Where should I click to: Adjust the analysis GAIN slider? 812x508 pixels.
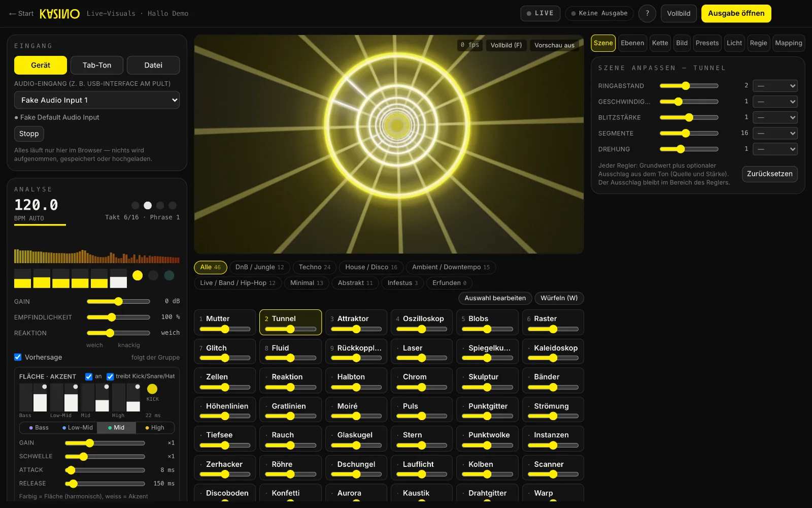118,301
